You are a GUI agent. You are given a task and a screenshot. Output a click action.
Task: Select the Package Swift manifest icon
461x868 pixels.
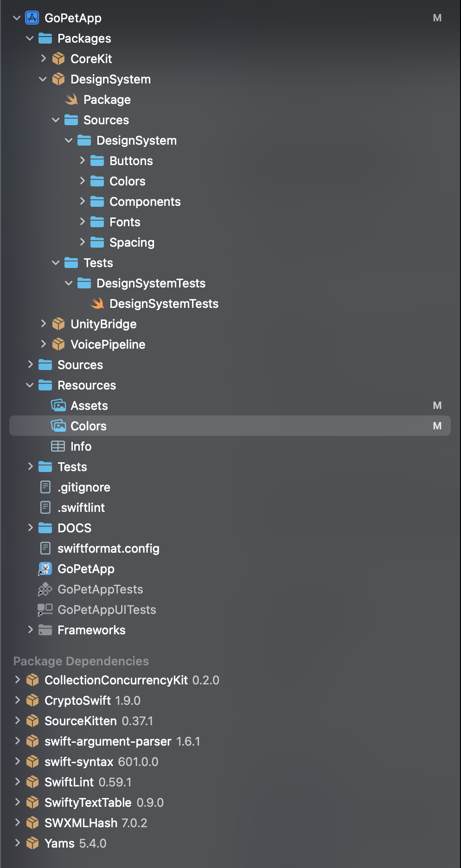[x=71, y=100]
